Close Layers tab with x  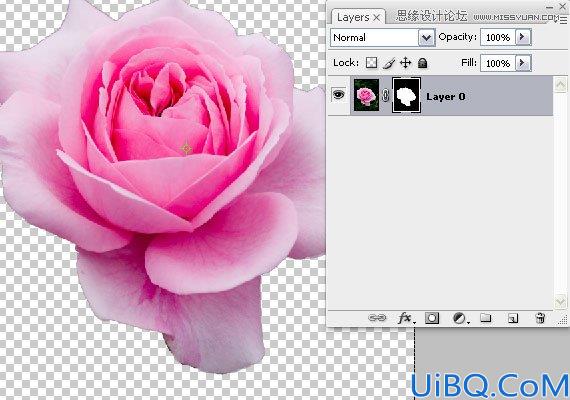(x=377, y=17)
